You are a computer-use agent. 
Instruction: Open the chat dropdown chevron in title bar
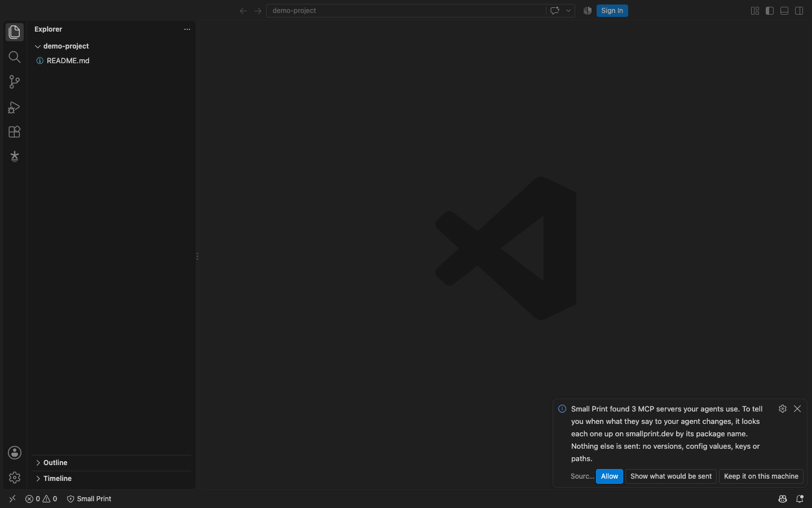click(x=568, y=11)
